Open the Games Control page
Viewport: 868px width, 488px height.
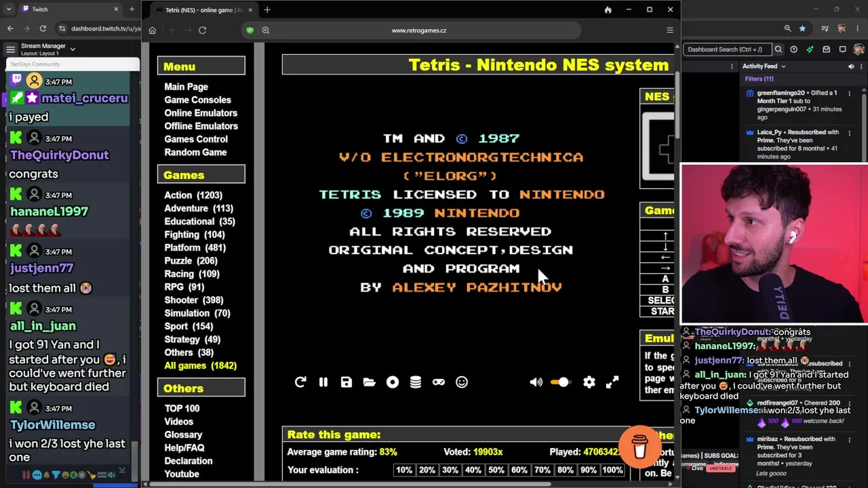click(x=196, y=139)
